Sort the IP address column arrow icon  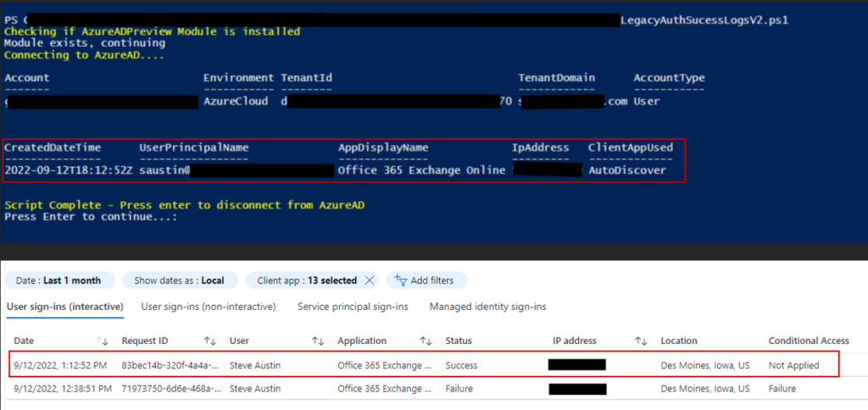point(641,341)
